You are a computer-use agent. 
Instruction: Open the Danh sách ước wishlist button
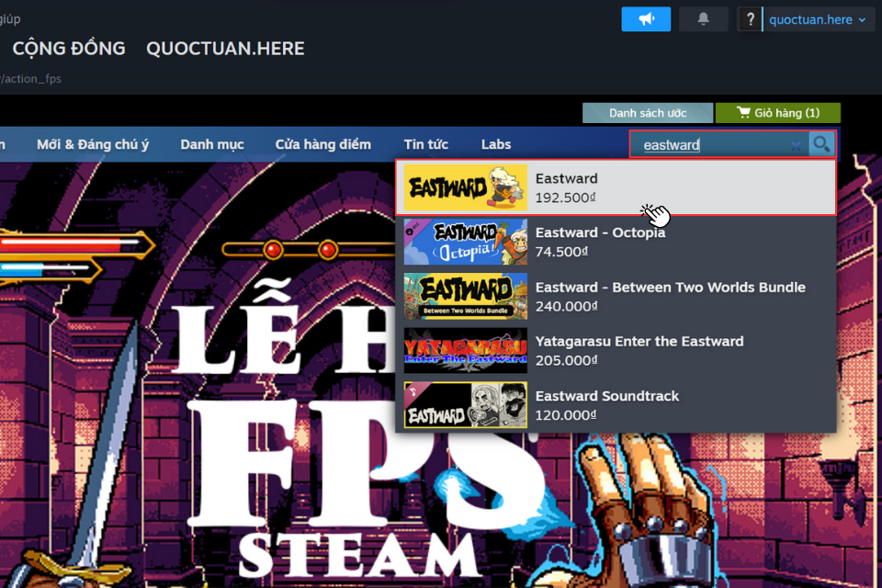coord(648,113)
